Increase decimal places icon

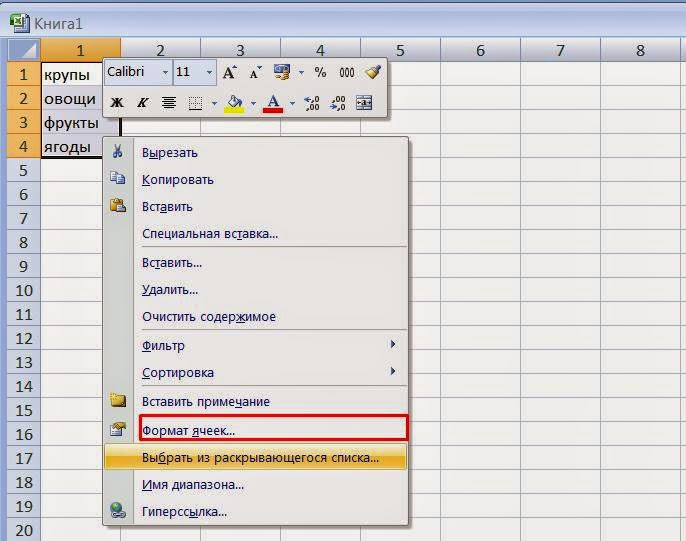point(312,103)
